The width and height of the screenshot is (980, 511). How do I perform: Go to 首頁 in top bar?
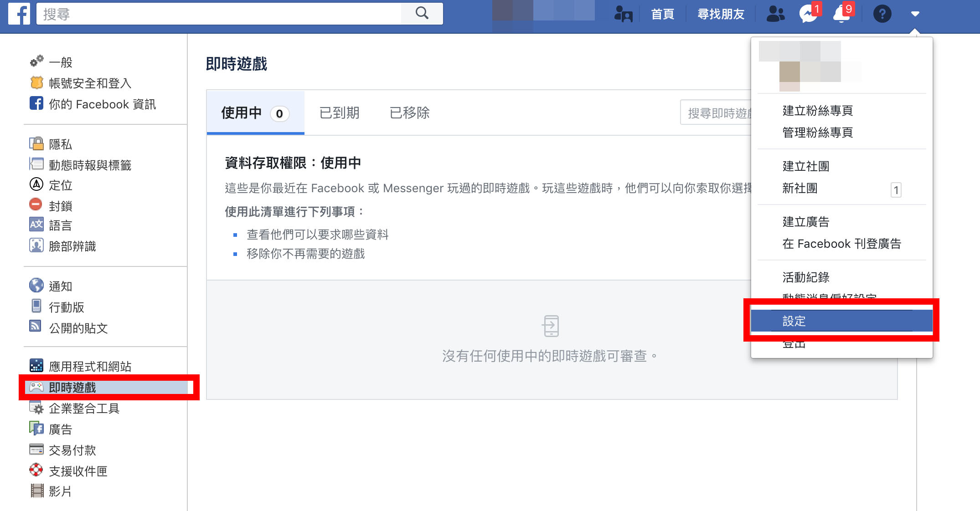[x=662, y=14]
